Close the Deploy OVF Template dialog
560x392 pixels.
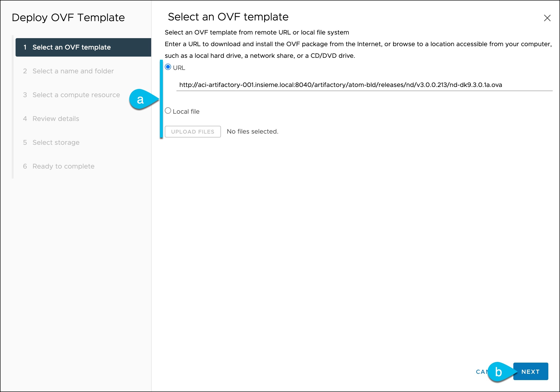point(548,18)
